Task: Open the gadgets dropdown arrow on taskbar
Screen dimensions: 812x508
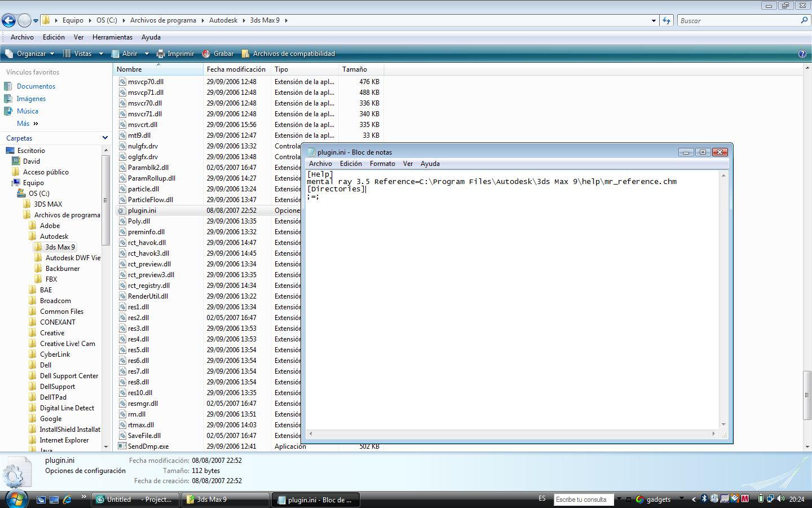Action: 681,499
